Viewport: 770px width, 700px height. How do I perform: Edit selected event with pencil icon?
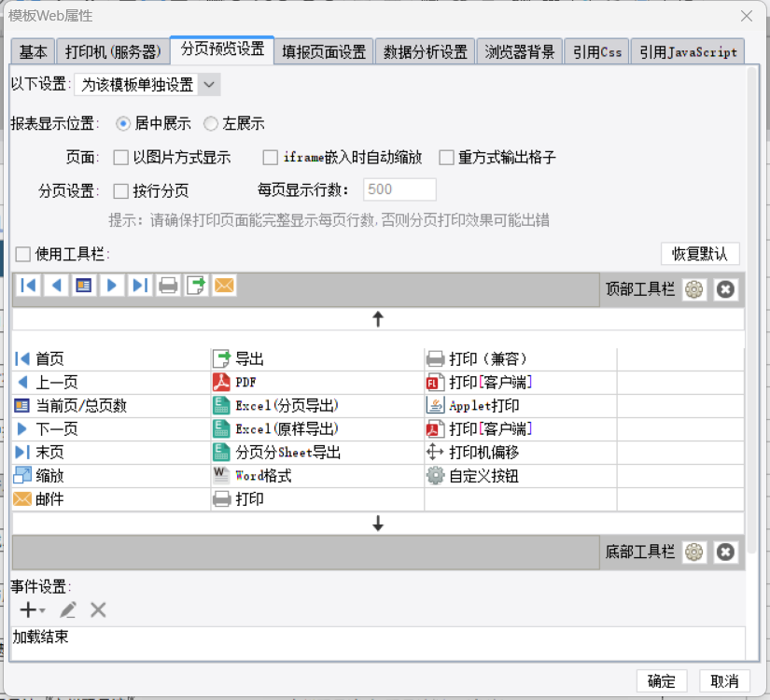(x=68, y=610)
